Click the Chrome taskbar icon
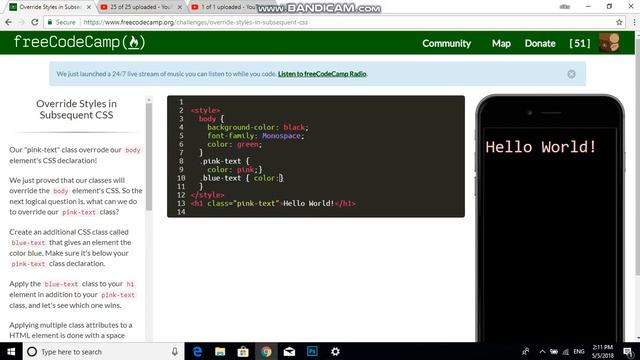Viewport: 640px width, 360px height. [x=266, y=351]
